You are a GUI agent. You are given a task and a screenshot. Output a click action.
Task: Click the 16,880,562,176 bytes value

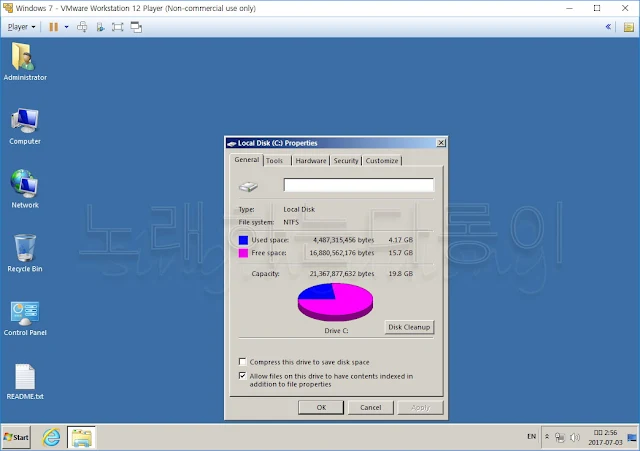342,253
